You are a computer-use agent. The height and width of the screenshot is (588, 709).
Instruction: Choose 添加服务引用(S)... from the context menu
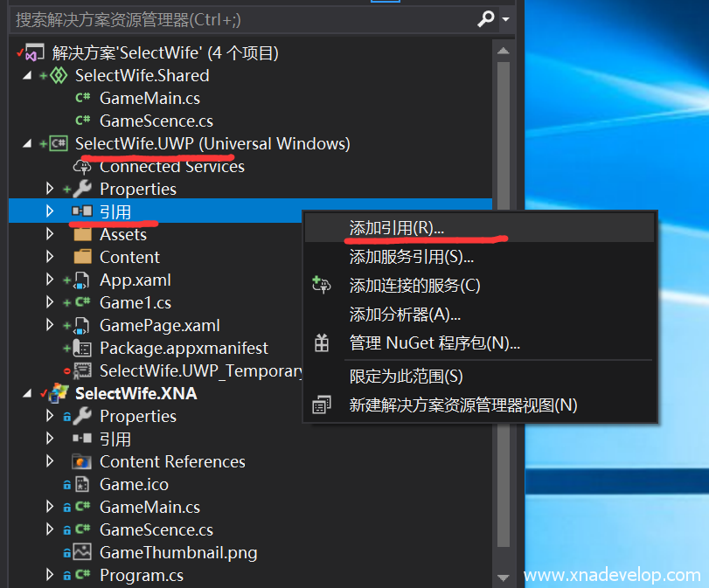click(x=411, y=257)
